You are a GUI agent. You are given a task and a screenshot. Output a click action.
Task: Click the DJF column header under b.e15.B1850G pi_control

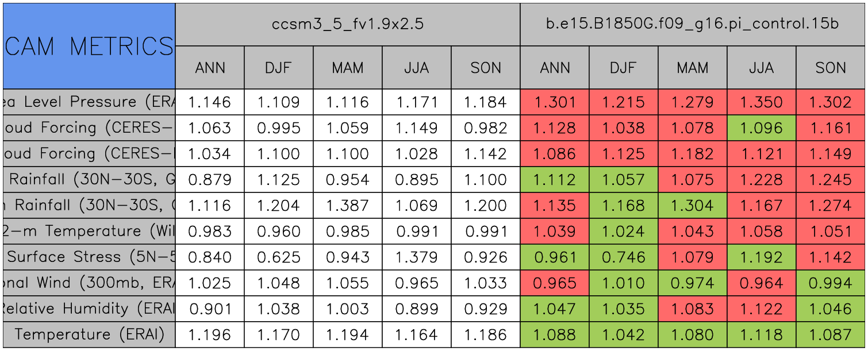[623, 68]
